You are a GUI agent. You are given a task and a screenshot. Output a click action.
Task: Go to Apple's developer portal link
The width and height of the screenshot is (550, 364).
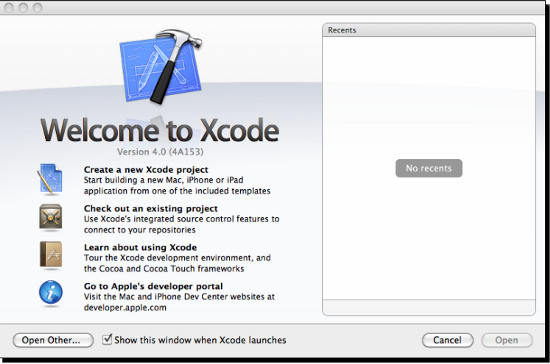click(153, 287)
